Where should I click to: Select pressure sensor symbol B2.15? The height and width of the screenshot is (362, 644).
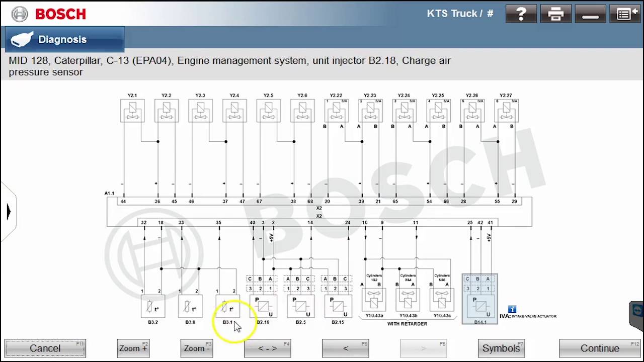tap(338, 307)
